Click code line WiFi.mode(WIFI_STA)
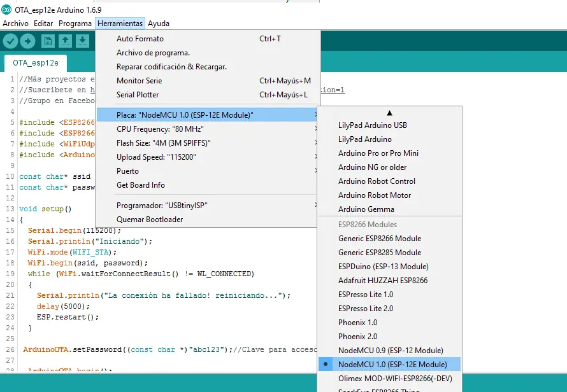This screenshot has width=567, height=392. point(72,252)
